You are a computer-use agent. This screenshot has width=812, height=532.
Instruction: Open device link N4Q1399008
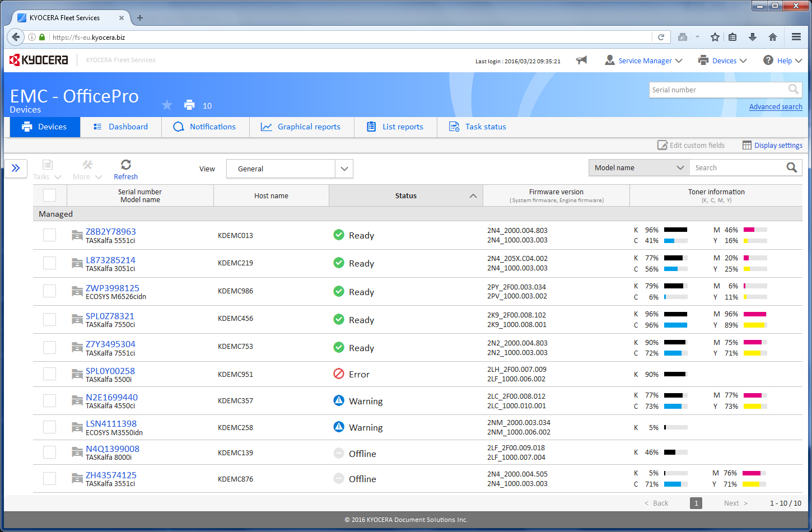pos(113,449)
